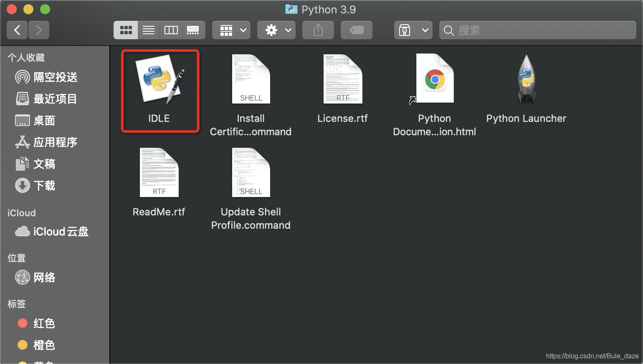The width and height of the screenshot is (643, 364).
Task: Switch to gallery view
Action: pyautogui.click(x=193, y=30)
